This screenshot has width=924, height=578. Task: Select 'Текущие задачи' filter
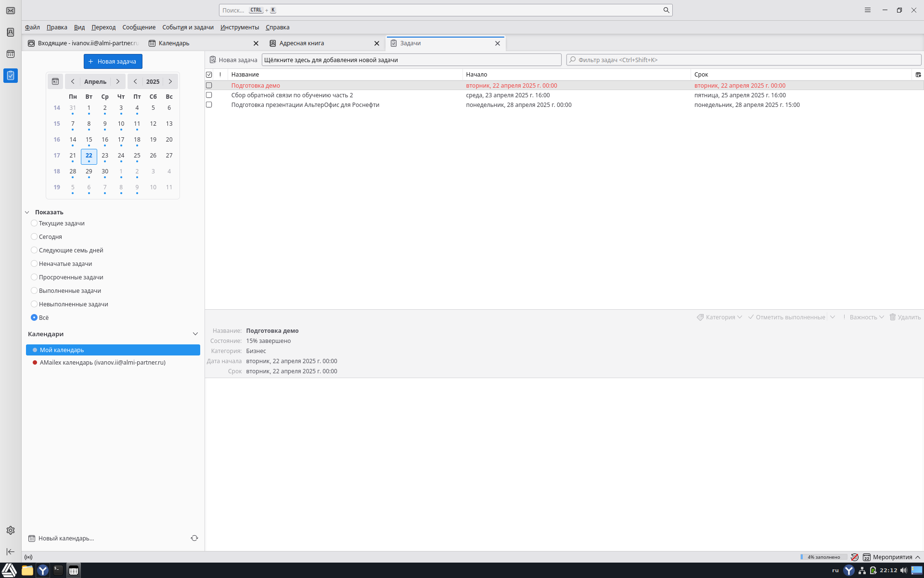point(34,223)
